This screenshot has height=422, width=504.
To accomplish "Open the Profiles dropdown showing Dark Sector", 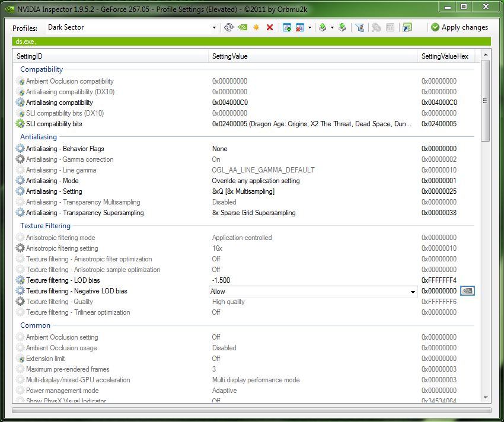I will [213, 28].
